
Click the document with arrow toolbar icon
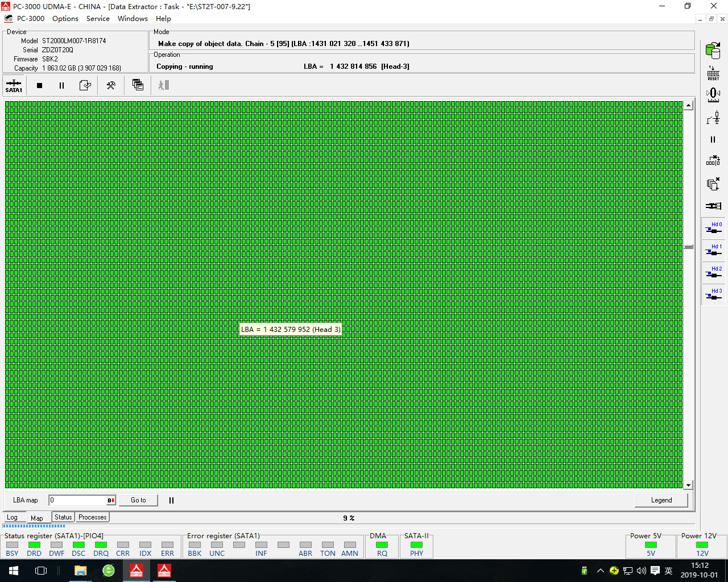pyautogui.click(x=85, y=85)
